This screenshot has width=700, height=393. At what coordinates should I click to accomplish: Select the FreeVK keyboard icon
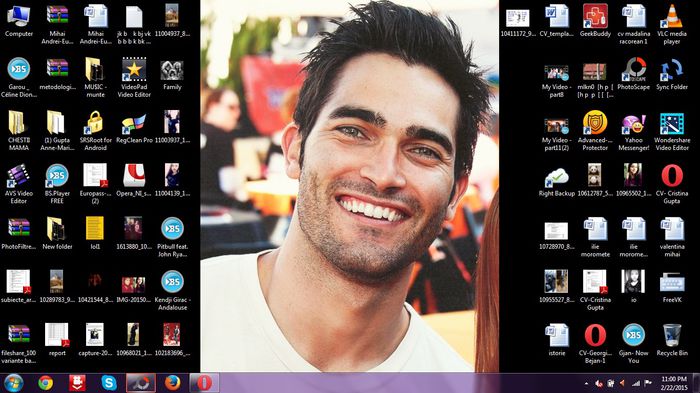(x=671, y=286)
